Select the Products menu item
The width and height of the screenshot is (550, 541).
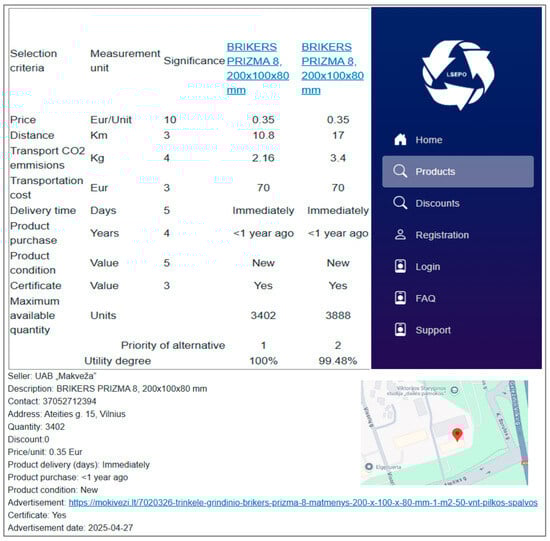pyautogui.click(x=458, y=171)
